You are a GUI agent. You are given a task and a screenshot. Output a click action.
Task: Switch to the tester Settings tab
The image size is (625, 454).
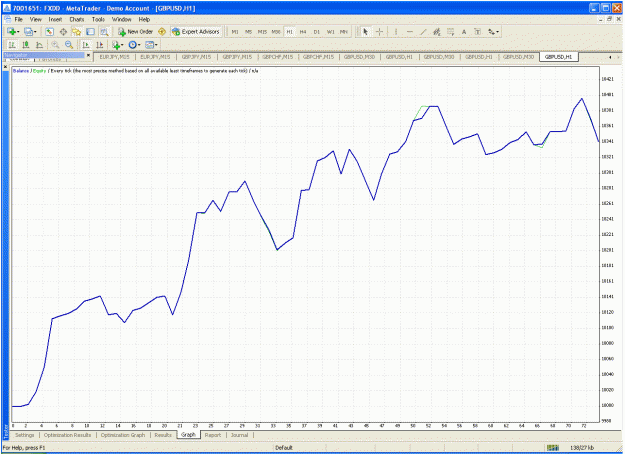coord(25,435)
